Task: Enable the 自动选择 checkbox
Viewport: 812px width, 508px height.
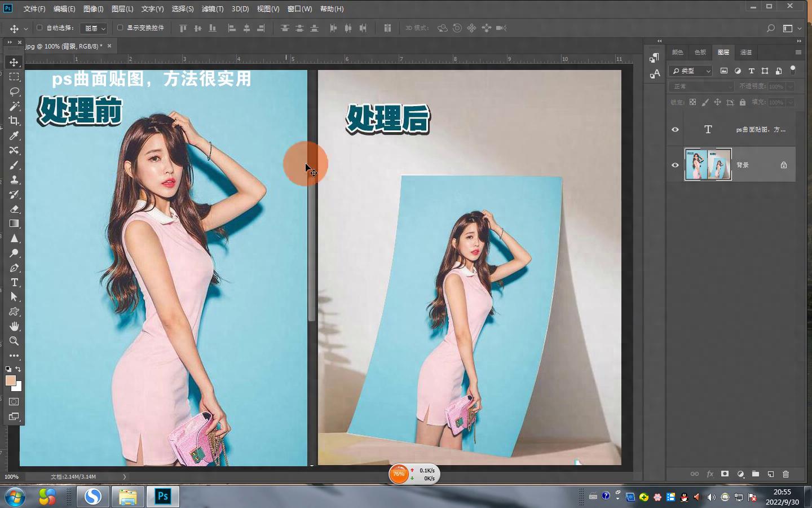Action: (39, 28)
